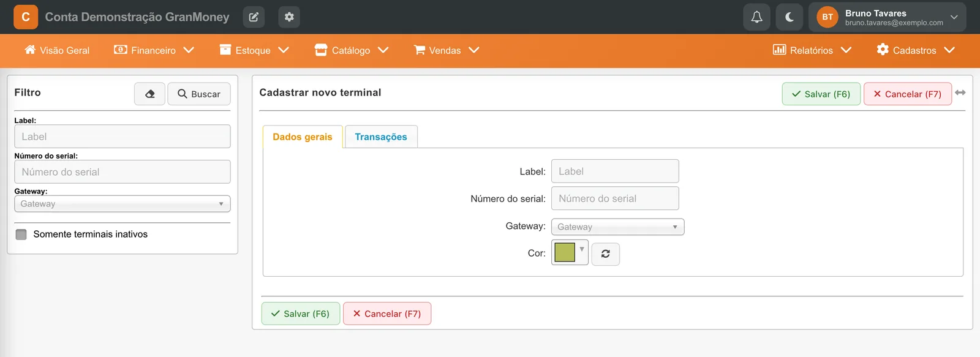The width and height of the screenshot is (980, 357).
Task: Check Somente terminais inativos
Action: point(21,235)
